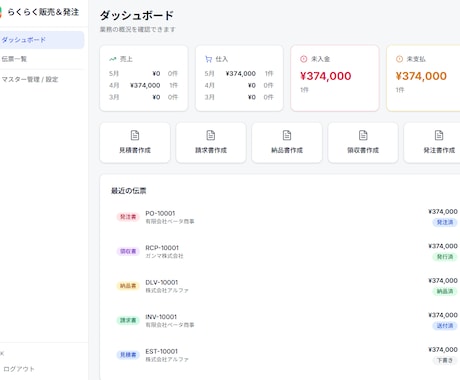Click the 領収書作成 document icon
This screenshot has height=380, width=460.
pos(363,135)
